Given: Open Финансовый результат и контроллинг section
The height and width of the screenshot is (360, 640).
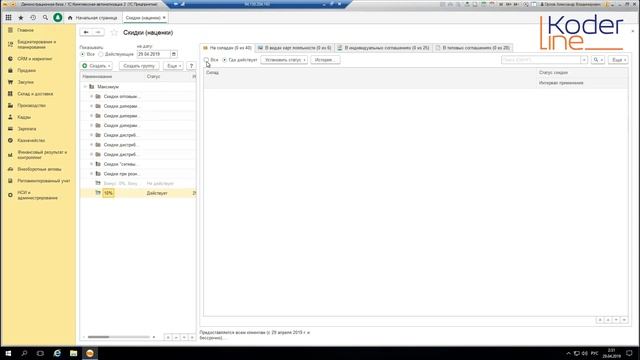Looking at the screenshot, I should pyautogui.click(x=42, y=155).
